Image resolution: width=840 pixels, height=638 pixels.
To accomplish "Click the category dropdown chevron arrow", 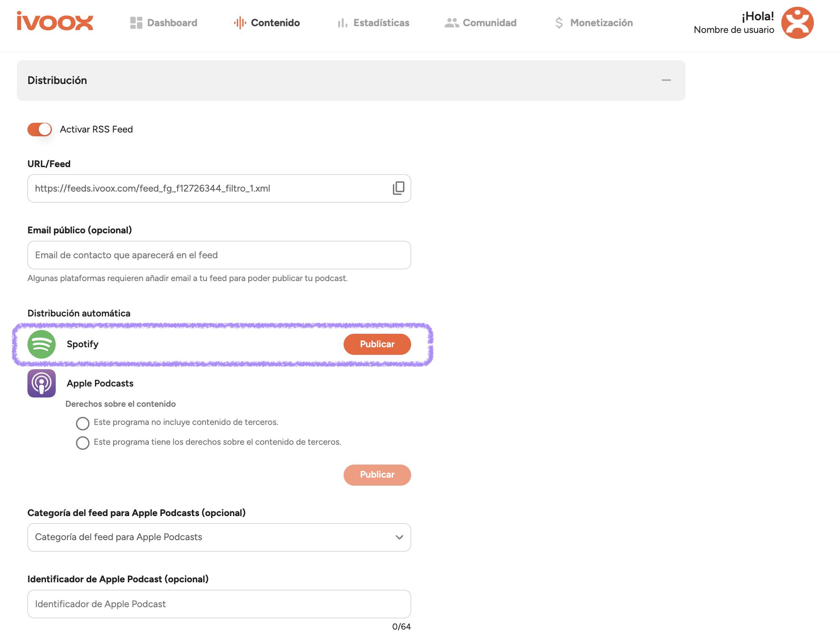I will 399,537.
